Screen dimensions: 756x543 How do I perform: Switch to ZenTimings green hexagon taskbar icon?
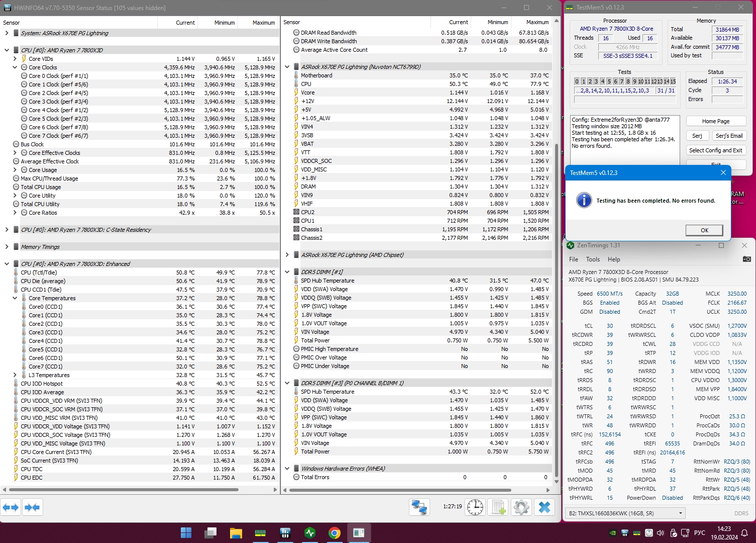310,532
